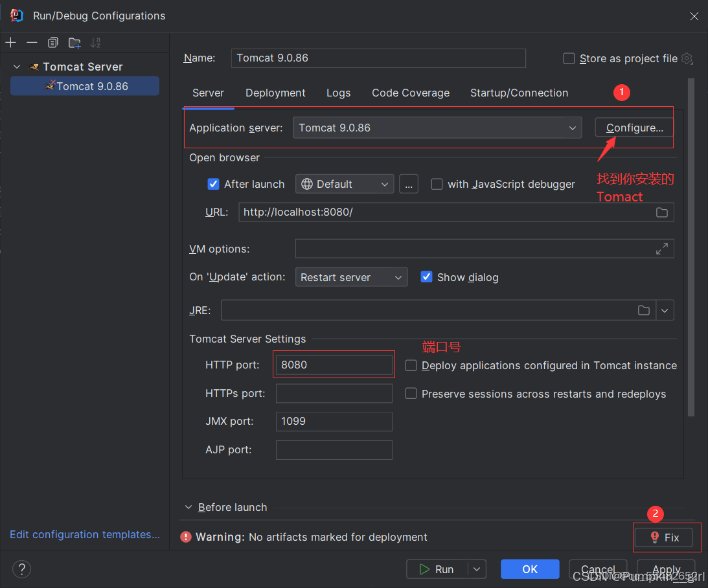Sort configurations alphabetically
708x588 pixels.
click(95, 43)
